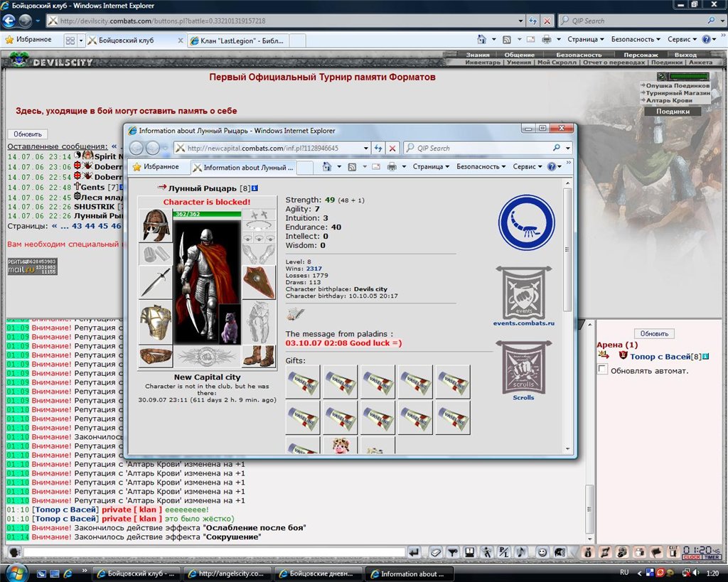Open the events.combats.ru banner icon
This screenshot has height=582, width=728.
524,293
